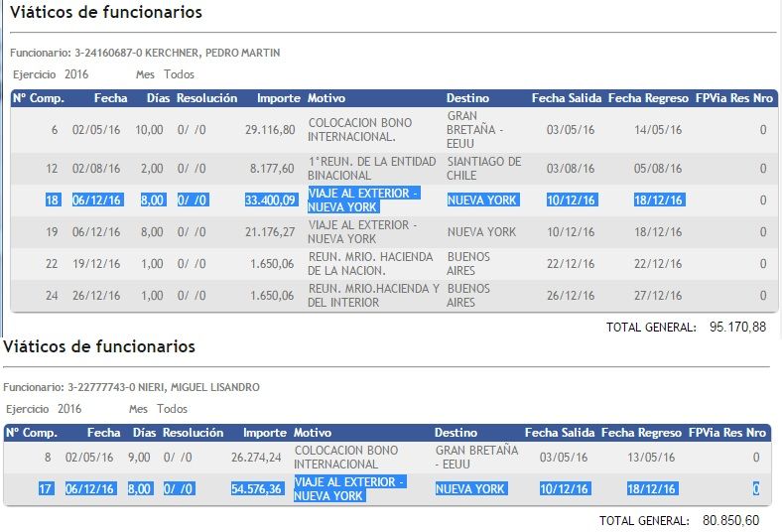This screenshot has width=782, height=532.
Task: Click Nº Comp. header in KERCHNER table
Action: click(39, 98)
